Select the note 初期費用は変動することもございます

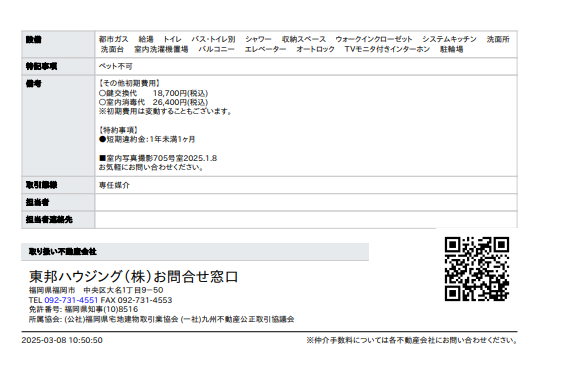(166, 112)
